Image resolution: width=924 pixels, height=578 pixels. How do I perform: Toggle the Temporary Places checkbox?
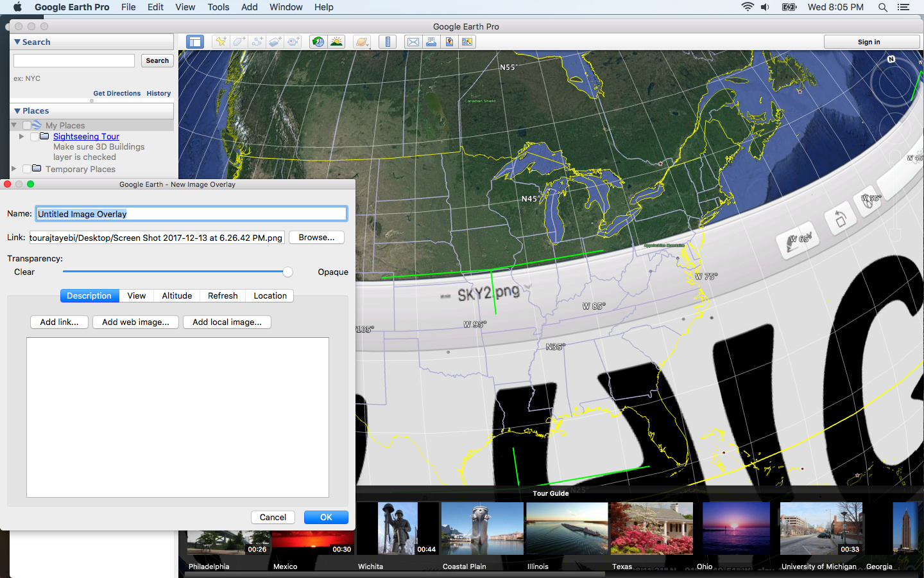pos(26,169)
